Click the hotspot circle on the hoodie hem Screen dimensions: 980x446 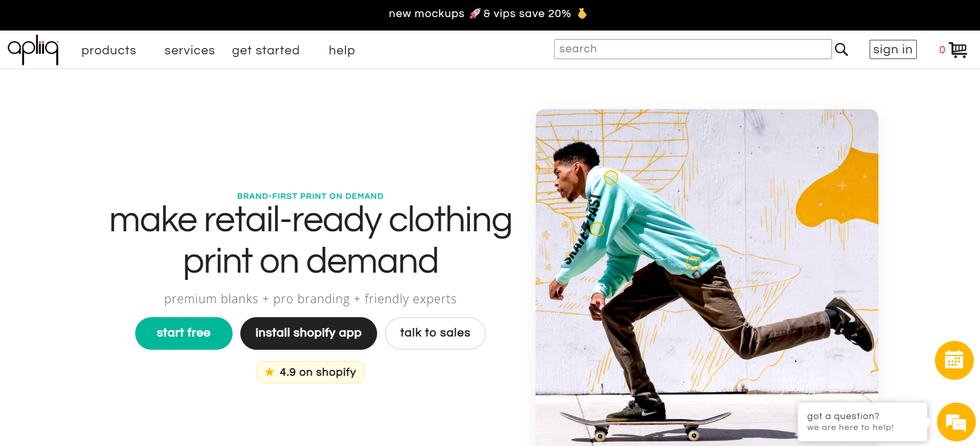693,263
